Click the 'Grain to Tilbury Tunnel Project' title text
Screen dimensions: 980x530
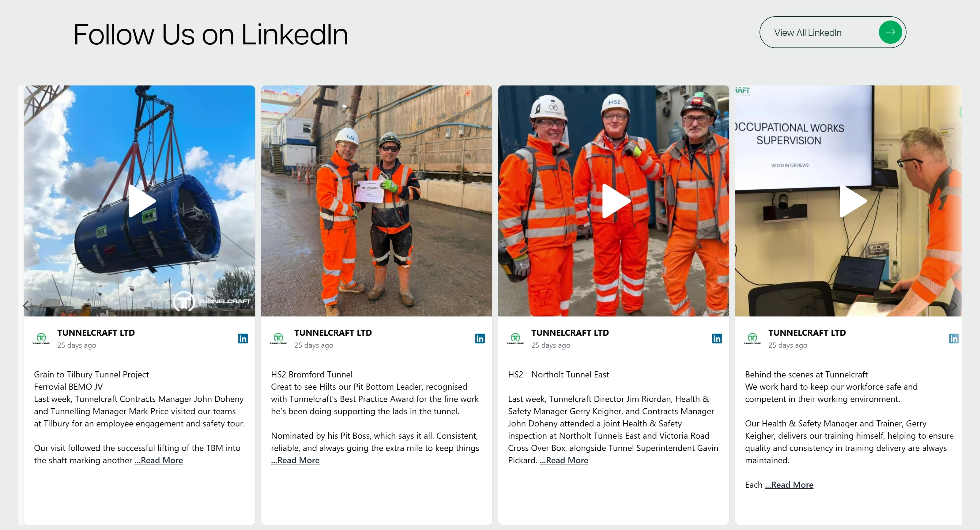pos(91,374)
